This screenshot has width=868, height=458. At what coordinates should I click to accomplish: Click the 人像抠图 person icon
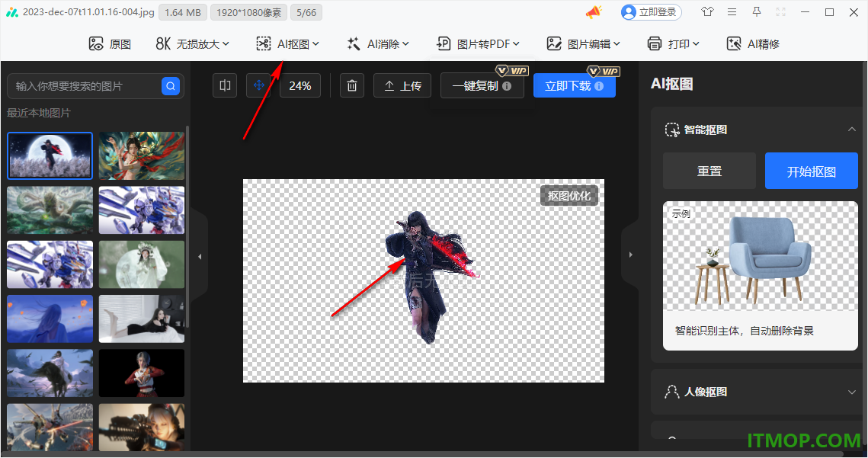(671, 392)
